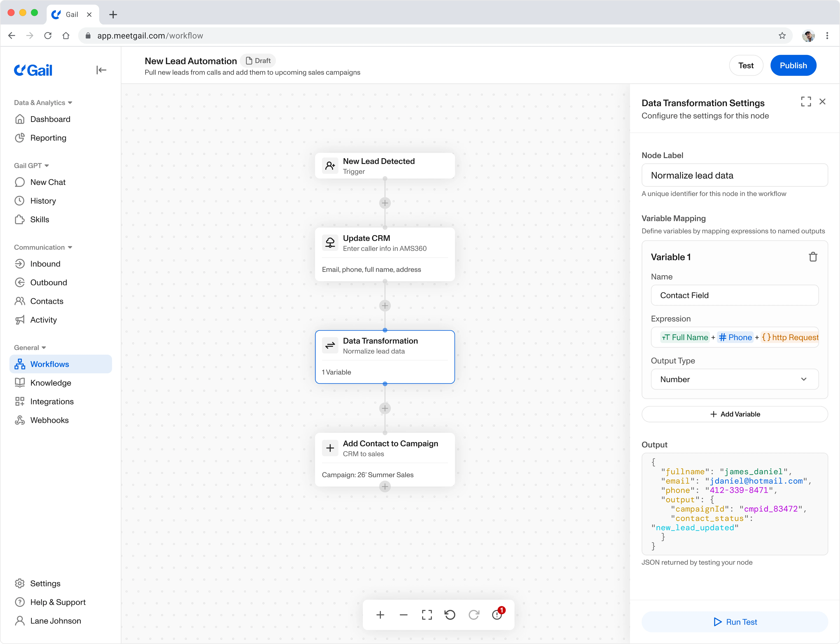Publish the workflow
This screenshot has width=840, height=644.
793,65
